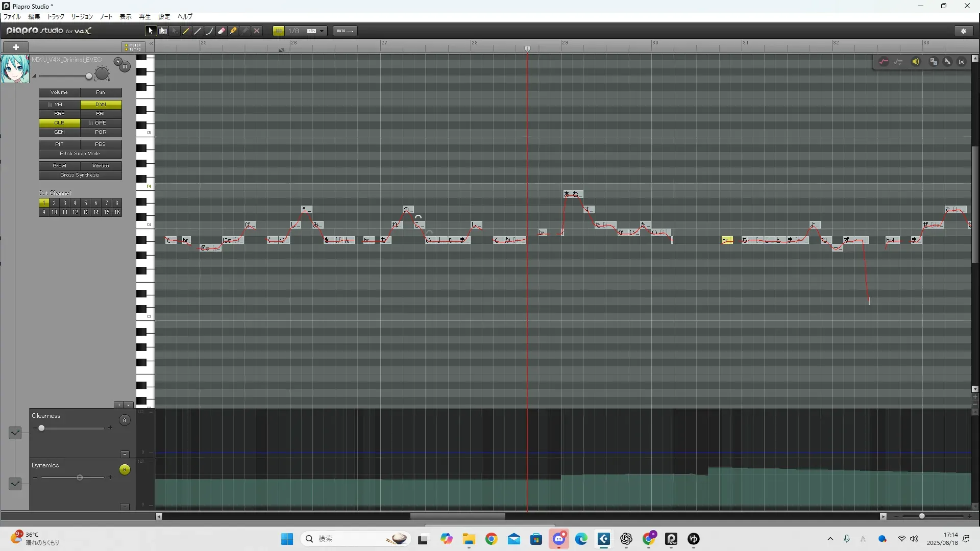The width and height of the screenshot is (980, 551).
Task: Toggle track mute m button
Action: [x=125, y=67]
